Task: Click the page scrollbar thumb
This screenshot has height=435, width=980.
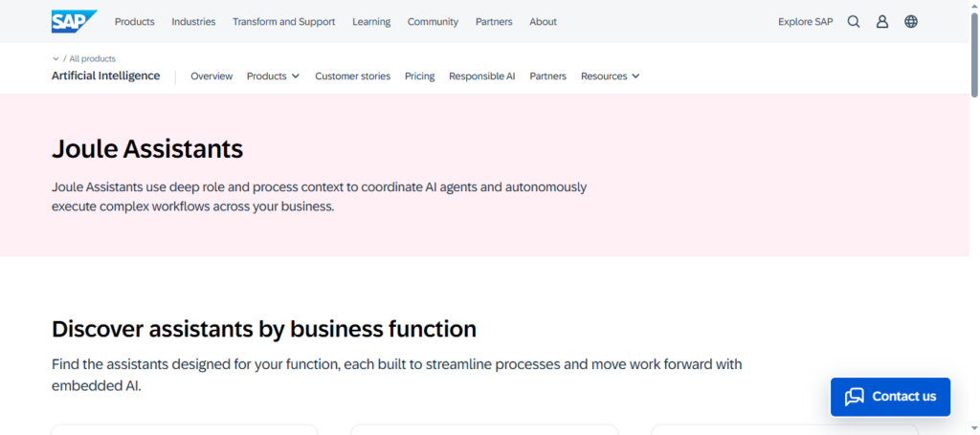Action: pyautogui.click(x=974, y=54)
